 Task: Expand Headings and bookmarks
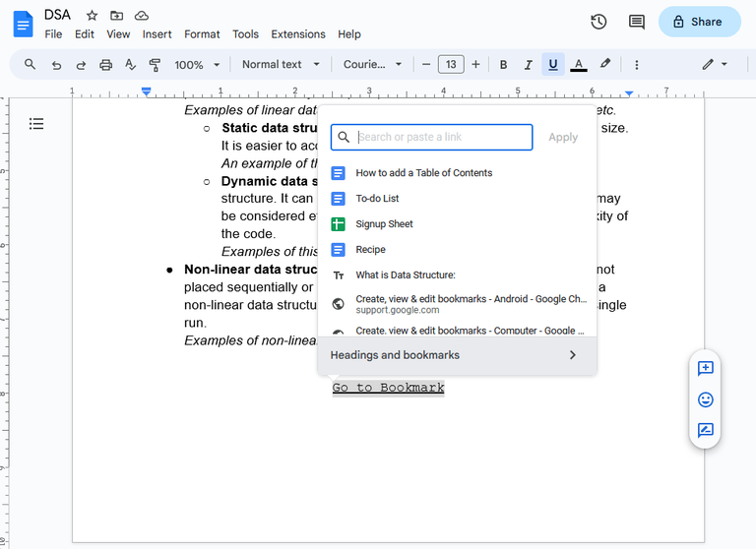click(457, 355)
